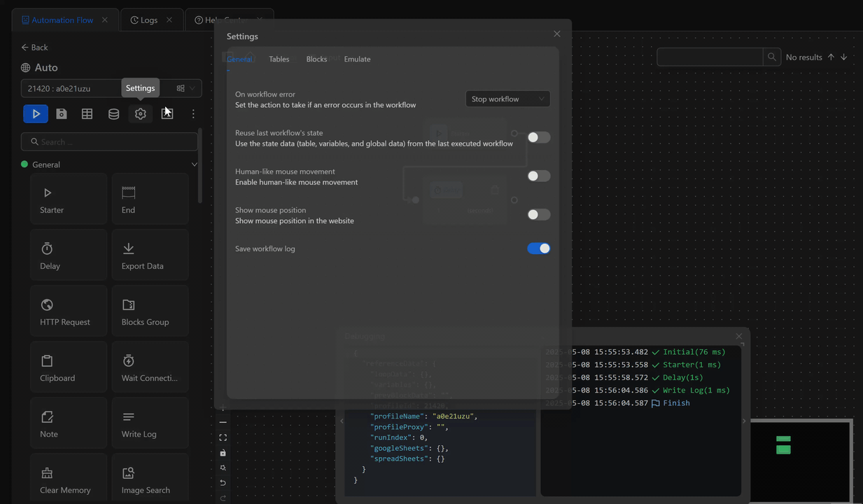Collapse the General blocks section
The height and width of the screenshot is (504, 863).
pos(195,164)
